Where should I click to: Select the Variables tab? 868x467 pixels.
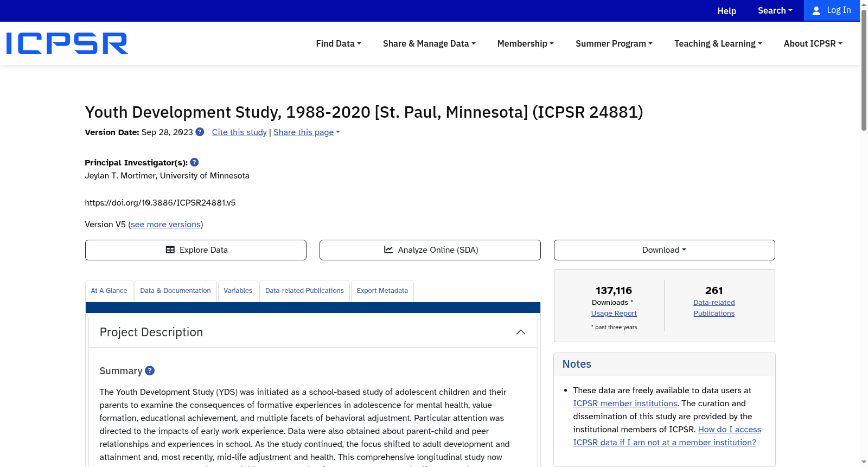tap(238, 291)
